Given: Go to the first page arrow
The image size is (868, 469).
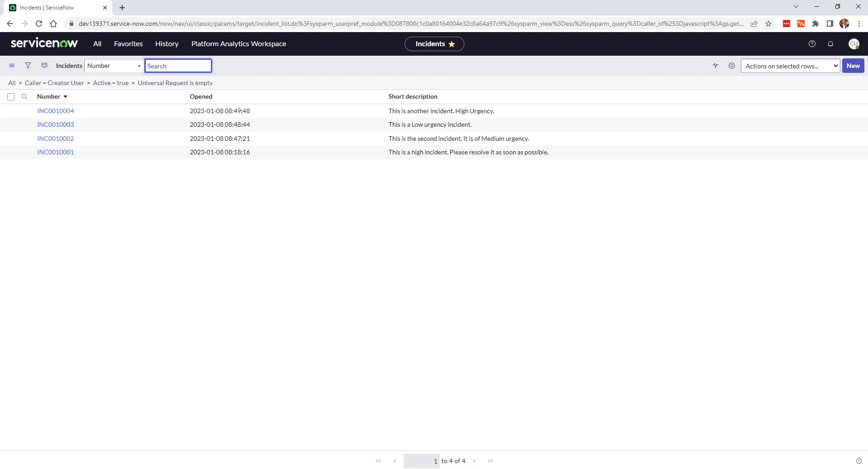Looking at the screenshot, I should pyautogui.click(x=378, y=461).
